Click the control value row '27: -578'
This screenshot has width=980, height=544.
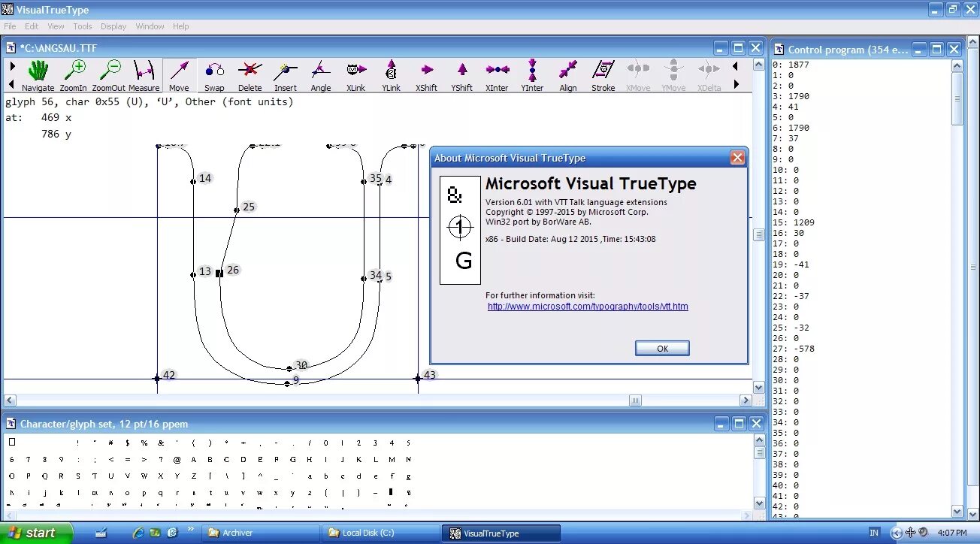[x=793, y=349]
